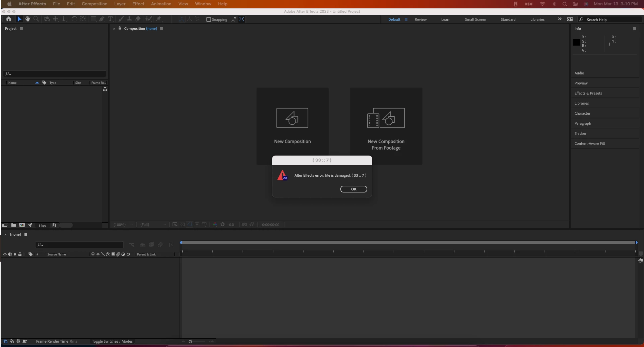Select the Roto Brush tool
This screenshot has height=347, width=644.
[x=148, y=19]
